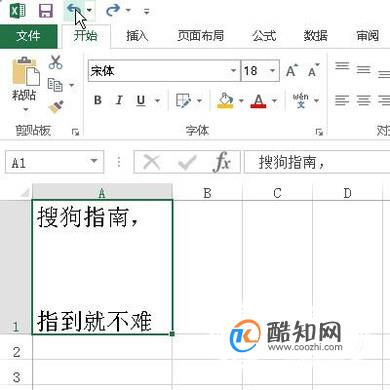Open the Insert Function fx button
Screen dimensions: 390x390
(222, 162)
